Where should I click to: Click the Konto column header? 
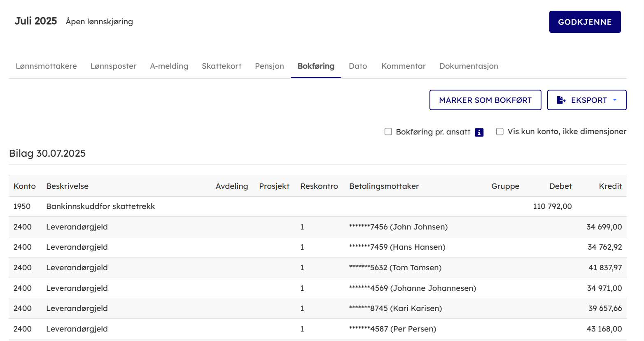[x=24, y=186]
